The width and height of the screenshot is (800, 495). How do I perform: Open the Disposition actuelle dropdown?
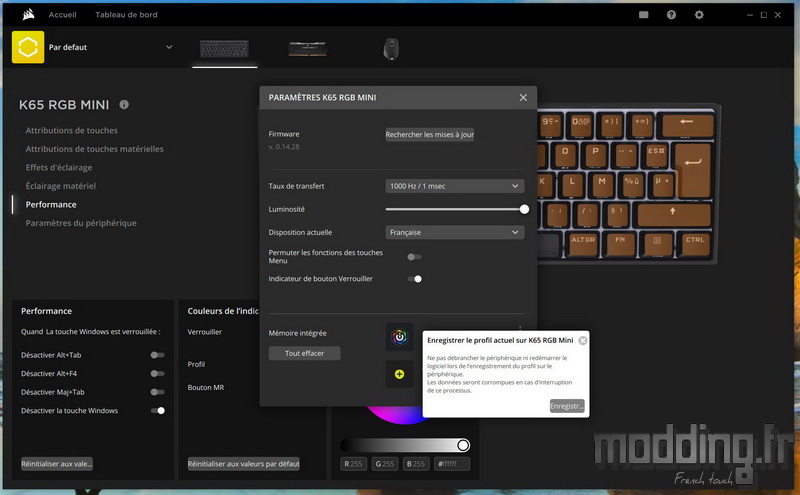click(455, 232)
